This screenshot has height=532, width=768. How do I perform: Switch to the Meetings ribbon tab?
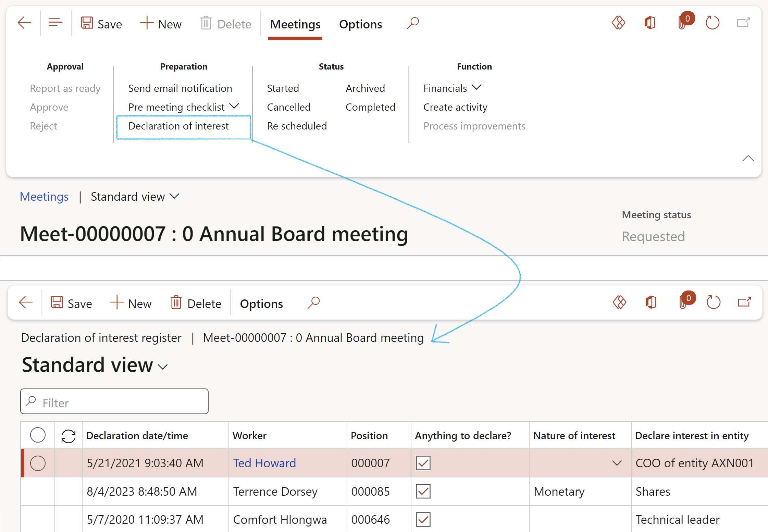(295, 24)
